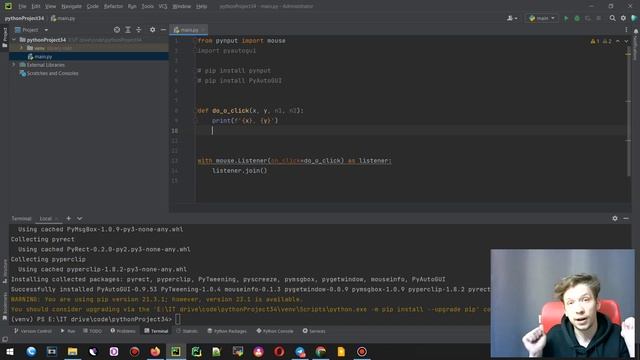The height and width of the screenshot is (360, 640).
Task: Open the Edit menu
Action: (x=36, y=6)
